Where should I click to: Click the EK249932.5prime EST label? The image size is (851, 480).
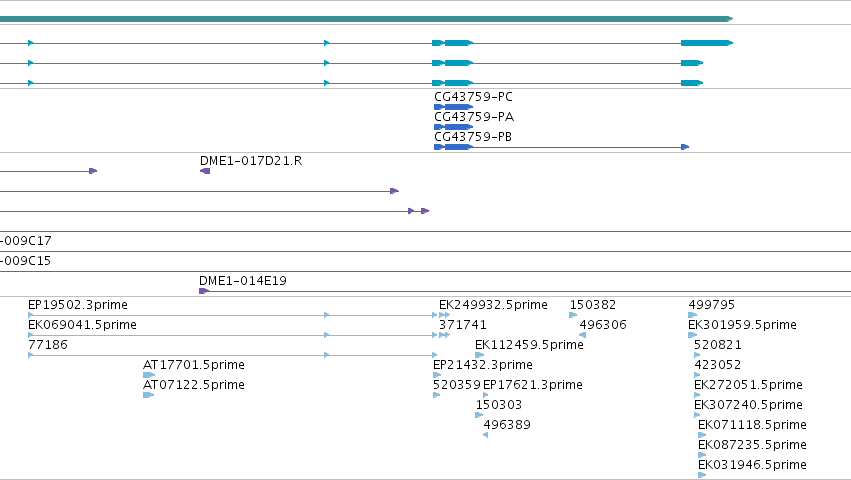(x=493, y=305)
